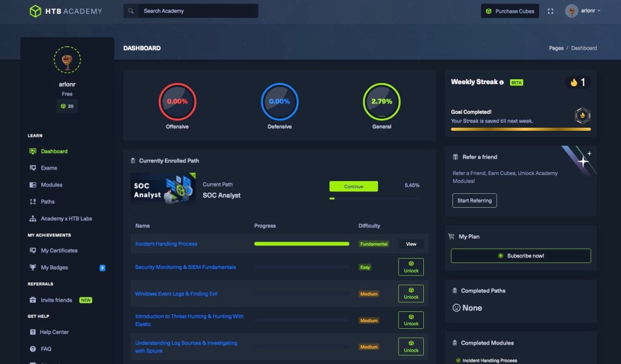Click the weekly streak flame counter
The width and height of the screenshot is (621, 364).
[x=577, y=82]
